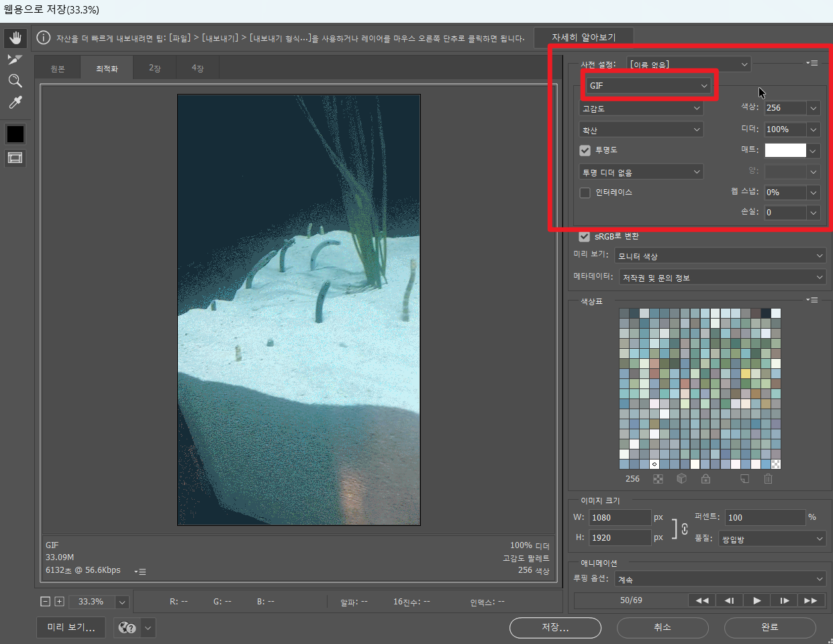Screen dimensions: 833x644
Task: Switch to the 4장 tab
Action: coord(197,68)
